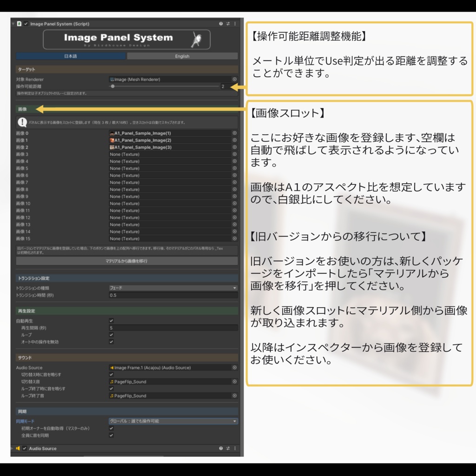Toggle ループ終了時に音を鳴らす checkbox

(112, 388)
